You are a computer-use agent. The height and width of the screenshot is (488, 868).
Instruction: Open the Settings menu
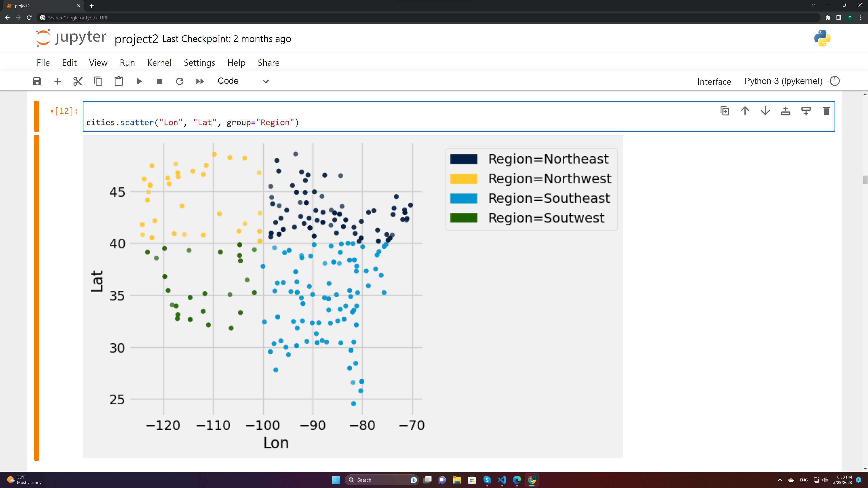coord(199,63)
